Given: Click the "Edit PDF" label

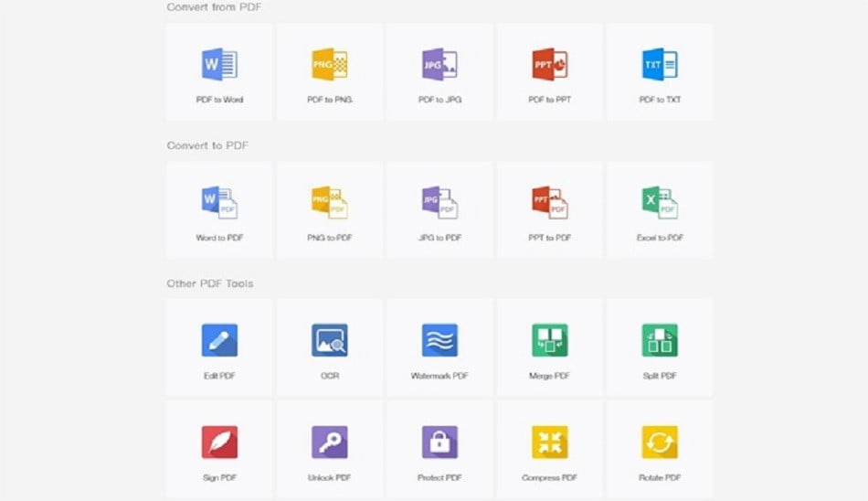Looking at the screenshot, I should (x=220, y=376).
